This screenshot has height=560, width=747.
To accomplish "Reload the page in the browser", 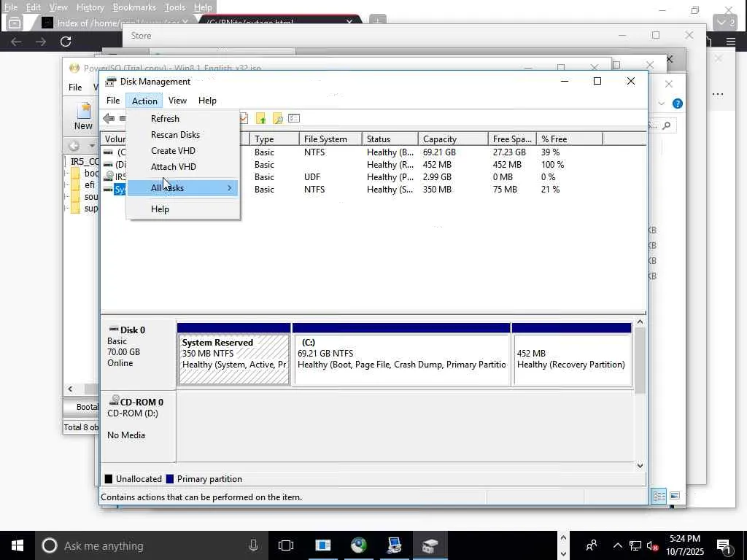I will click(x=66, y=42).
